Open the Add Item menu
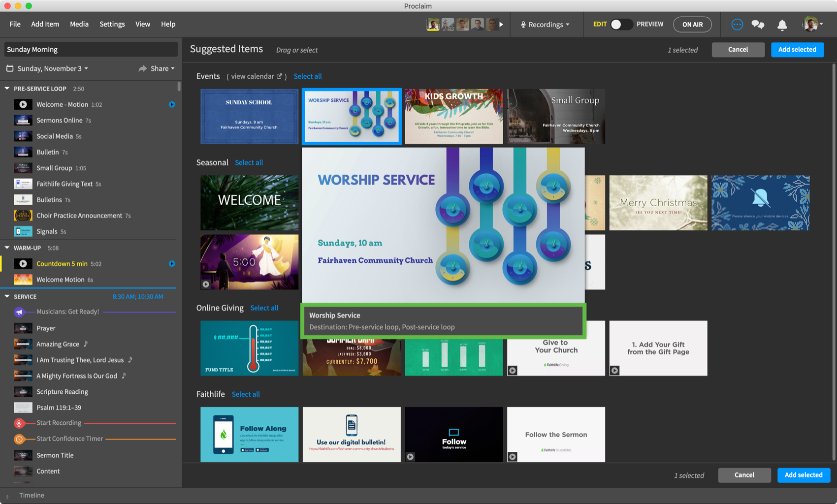 pyautogui.click(x=45, y=24)
